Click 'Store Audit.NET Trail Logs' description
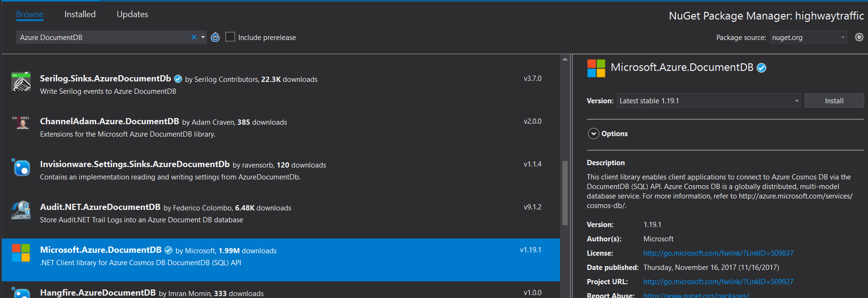This screenshot has height=298, width=868. pos(142,220)
